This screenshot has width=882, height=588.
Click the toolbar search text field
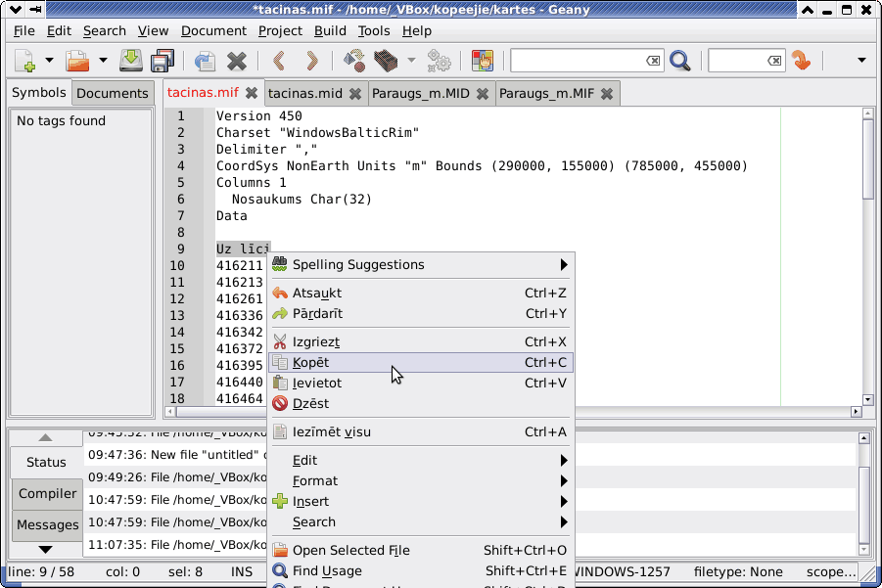coord(578,60)
